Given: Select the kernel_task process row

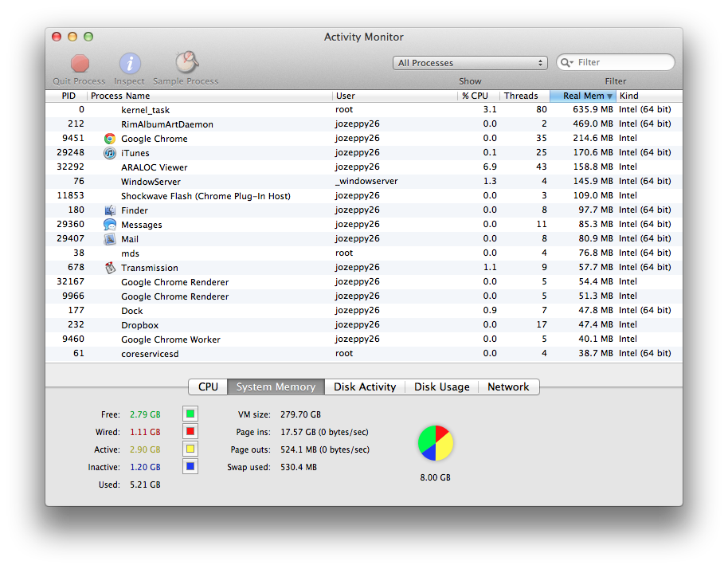Looking at the screenshot, I should (364, 110).
